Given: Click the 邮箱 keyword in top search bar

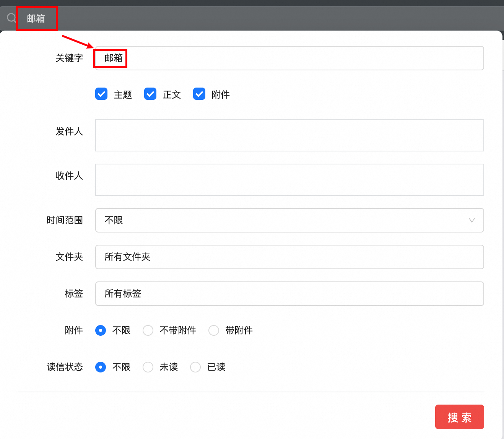Looking at the screenshot, I should tap(37, 18).
